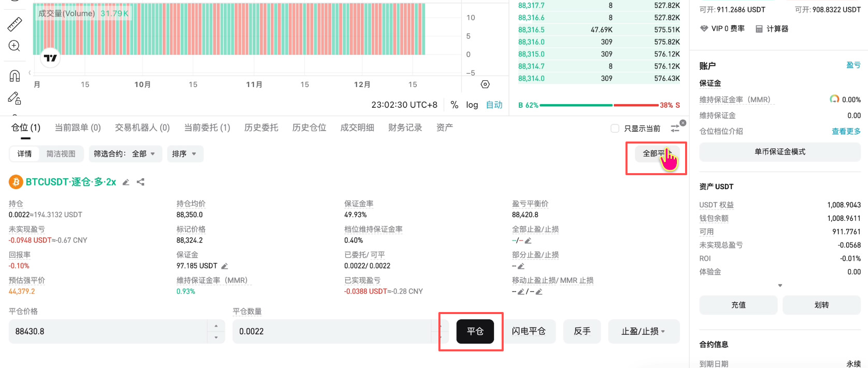868x368 pixels.
Task: Edit the 保证金 margin amount pencil
Action: 224,266
